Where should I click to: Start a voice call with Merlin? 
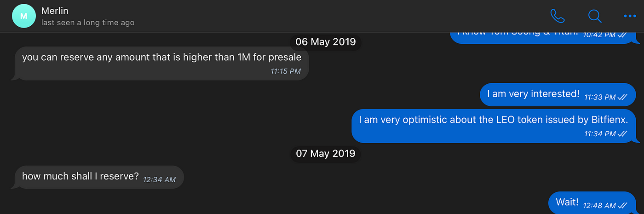point(558,16)
